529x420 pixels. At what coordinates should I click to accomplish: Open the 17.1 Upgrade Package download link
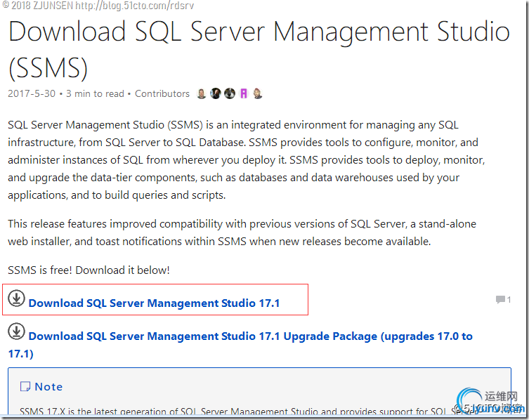click(x=240, y=345)
